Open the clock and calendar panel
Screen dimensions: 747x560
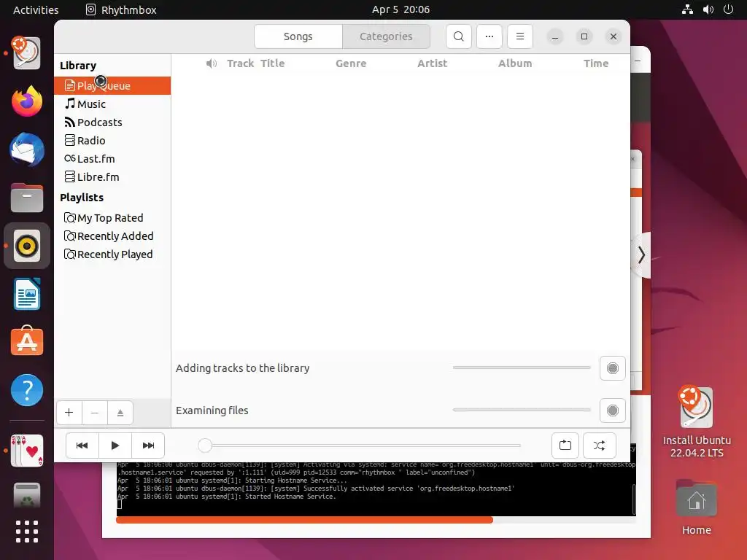click(x=400, y=9)
